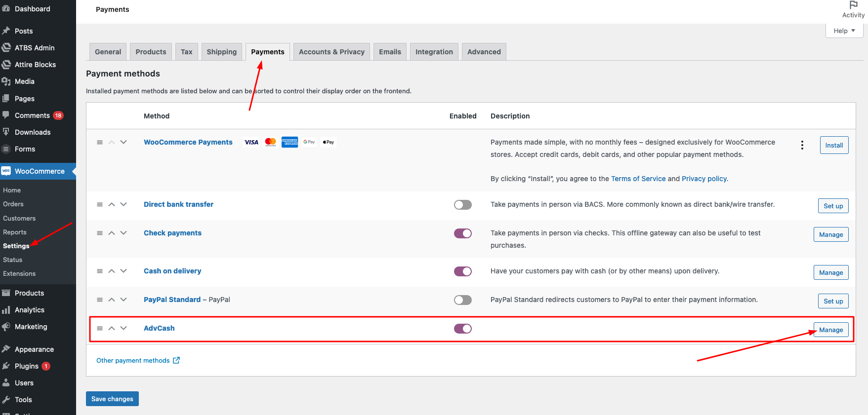Viewport: 868px width, 415px height.
Task: Switch to the Shipping tab
Action: pos(222,52)
